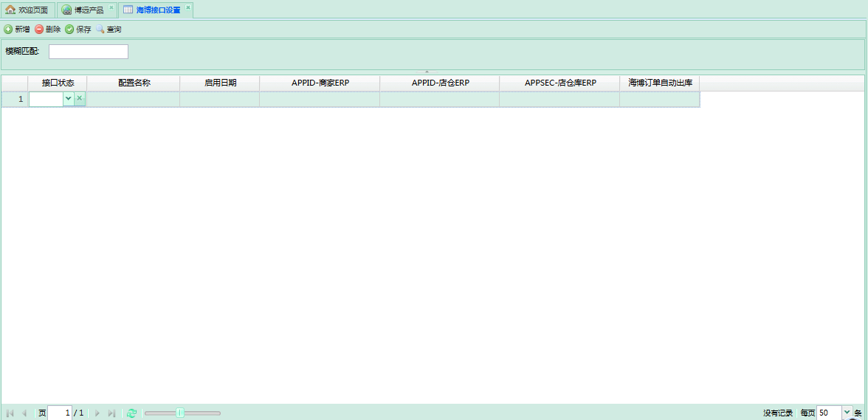Open the 每页 page size dropdown
The image size is (868, 420).
pyautogui.click(x=847, y=413)
